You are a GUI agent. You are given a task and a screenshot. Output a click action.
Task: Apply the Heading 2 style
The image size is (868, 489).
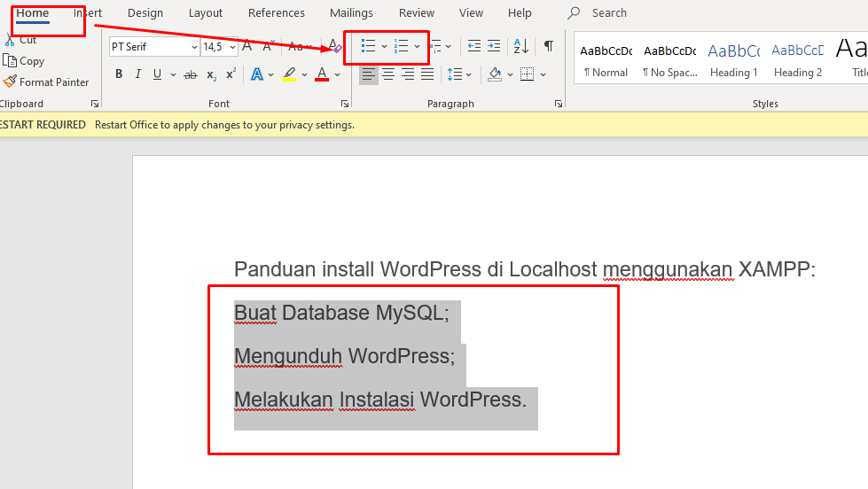pos(798,60)
